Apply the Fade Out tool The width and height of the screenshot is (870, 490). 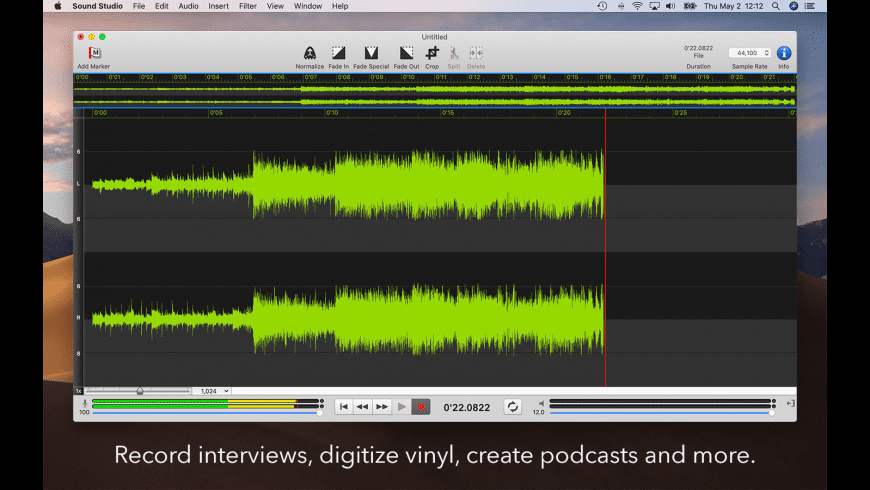(x=406, y=53)
